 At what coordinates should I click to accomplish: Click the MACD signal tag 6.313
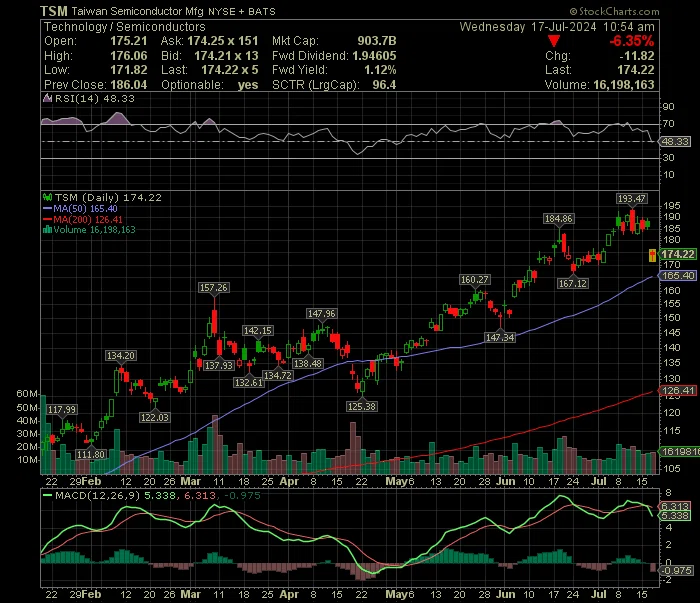click(x=675, y=507)
